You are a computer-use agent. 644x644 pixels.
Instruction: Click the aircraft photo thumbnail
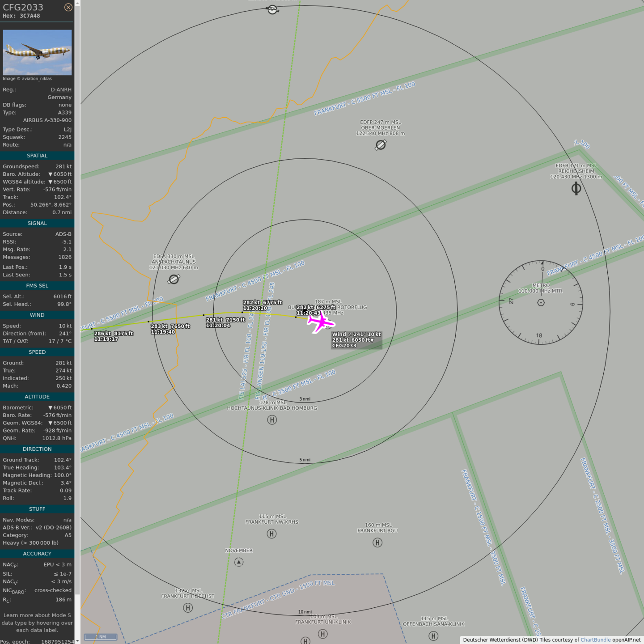point(37,52)
